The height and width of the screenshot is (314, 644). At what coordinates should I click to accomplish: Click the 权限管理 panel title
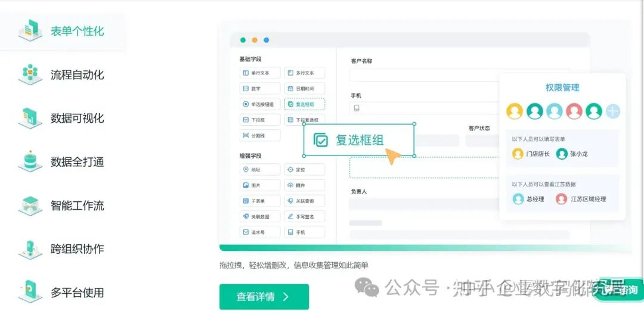562,88
